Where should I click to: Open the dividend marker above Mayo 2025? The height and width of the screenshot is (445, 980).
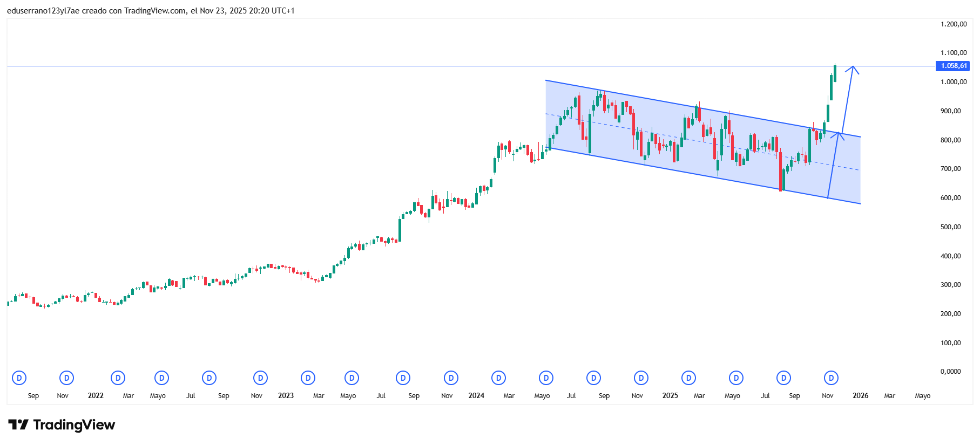(x=736, y=378)
